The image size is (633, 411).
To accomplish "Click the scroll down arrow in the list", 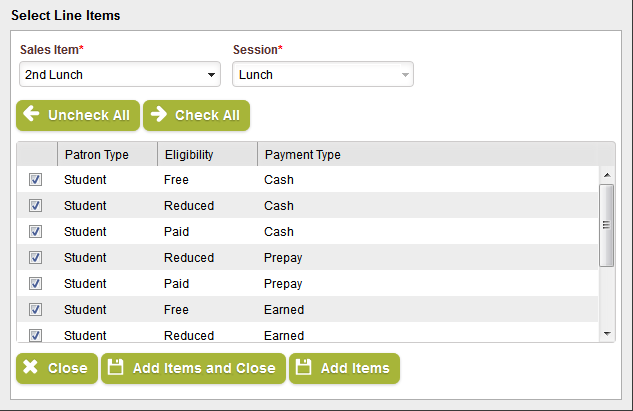I will click(606, 333).
